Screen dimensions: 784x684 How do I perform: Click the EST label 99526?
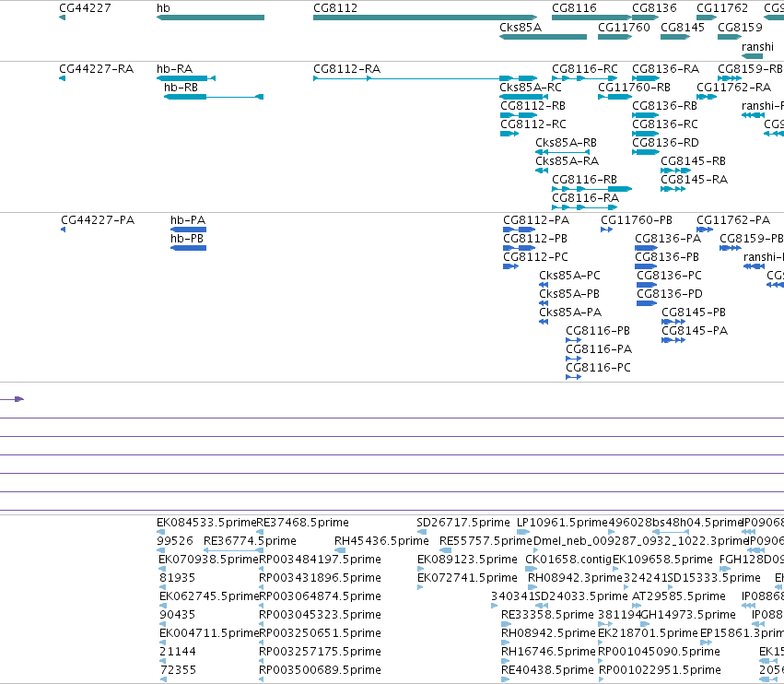(x=174, y=541)
